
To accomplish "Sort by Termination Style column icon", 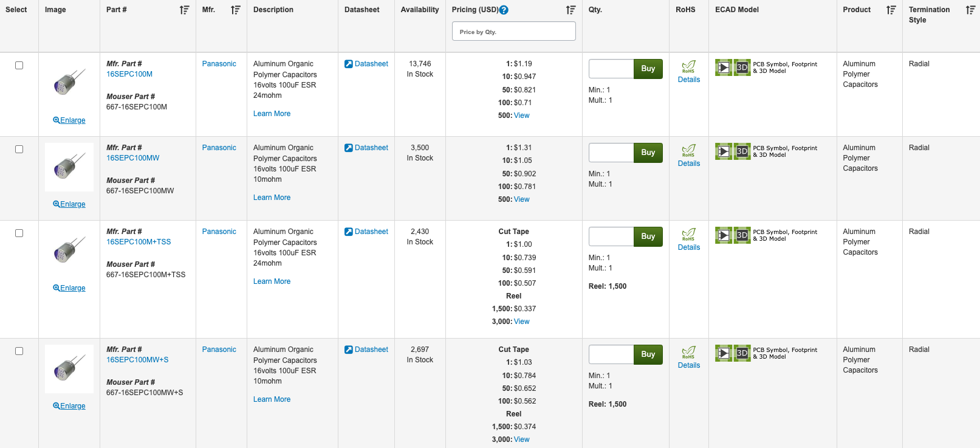I will click(x=970, y=10).
